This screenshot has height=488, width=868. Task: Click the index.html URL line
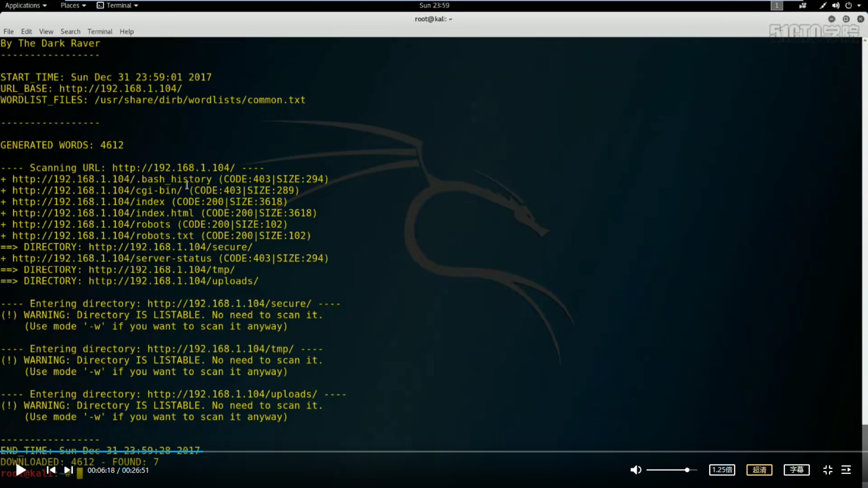click(159, 213)
